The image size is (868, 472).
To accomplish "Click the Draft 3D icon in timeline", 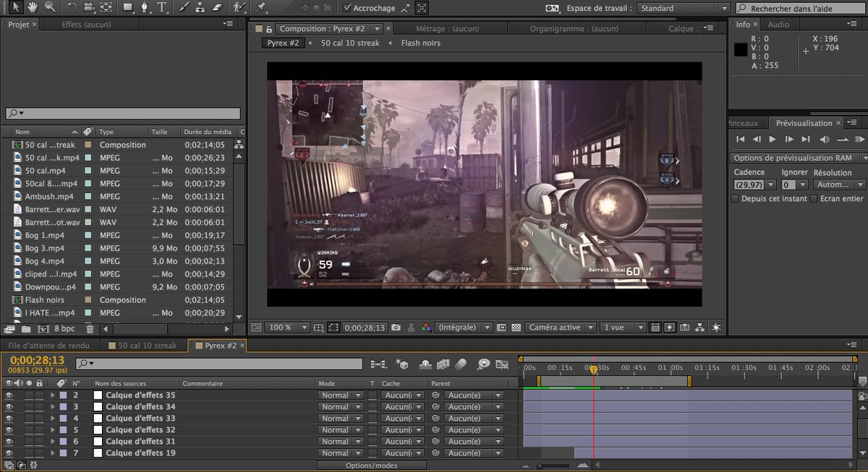I will (x=402, y=363).
